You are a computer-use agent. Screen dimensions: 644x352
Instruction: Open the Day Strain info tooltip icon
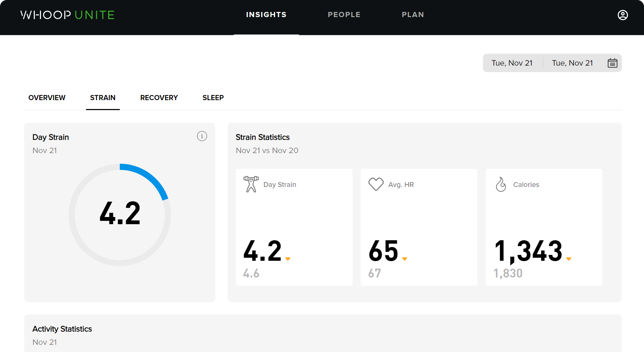pos(202,136)
